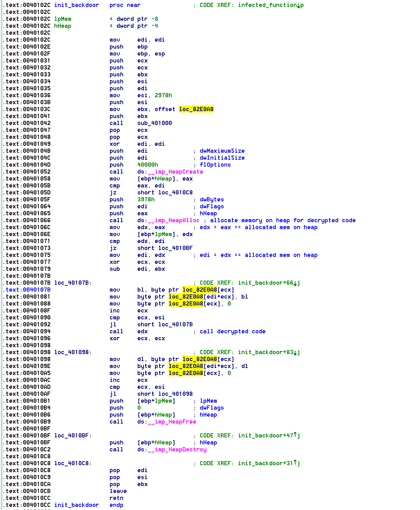Click the init_backdoor proc label at top

coord(76,5)
